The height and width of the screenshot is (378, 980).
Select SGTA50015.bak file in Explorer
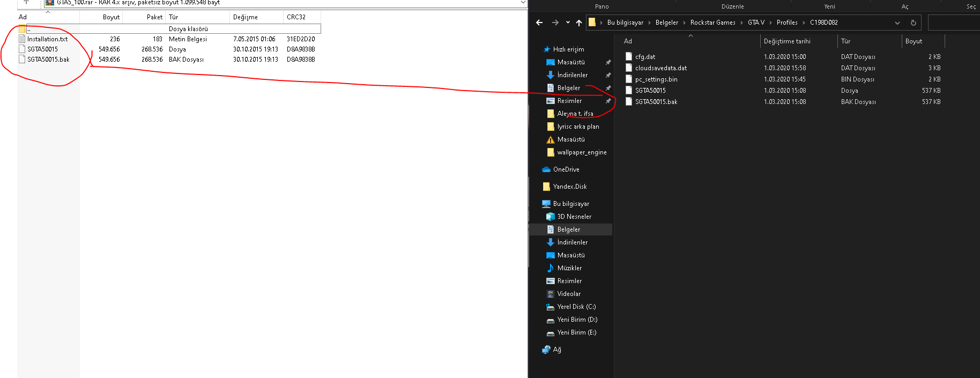tap(656, 102)
